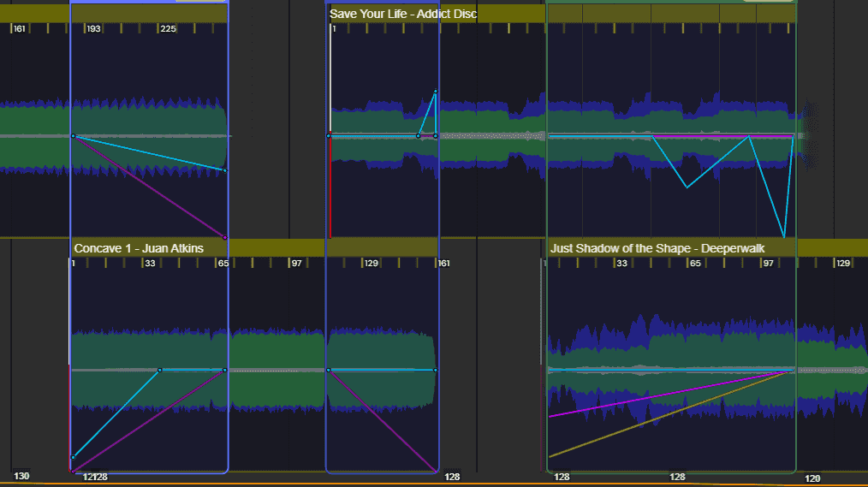Viewport: 868px width, 487px height.
Task: Click the 130 BPM label at bottom left
Action: pyautogui.click(x=21, y=476)
